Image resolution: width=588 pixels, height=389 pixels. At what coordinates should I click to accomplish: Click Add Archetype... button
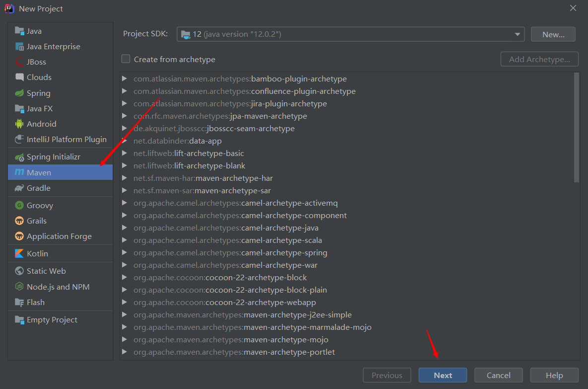(x=539, y=59)
